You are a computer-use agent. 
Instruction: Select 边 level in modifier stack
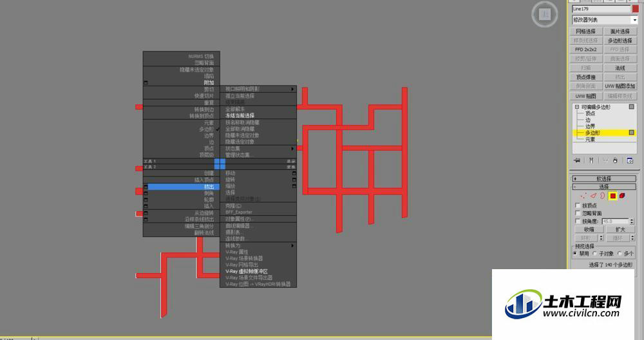click(x=588, y=120)
